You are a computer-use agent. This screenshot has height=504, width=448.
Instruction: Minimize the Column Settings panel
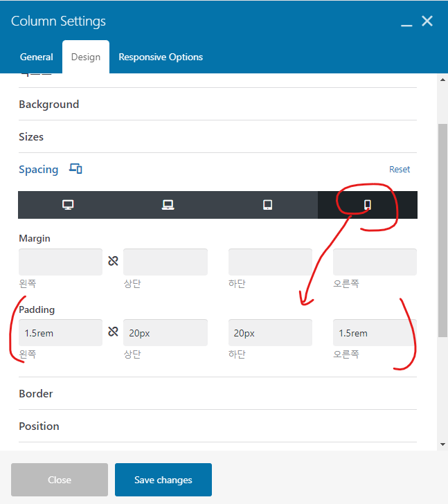(406, 25)
